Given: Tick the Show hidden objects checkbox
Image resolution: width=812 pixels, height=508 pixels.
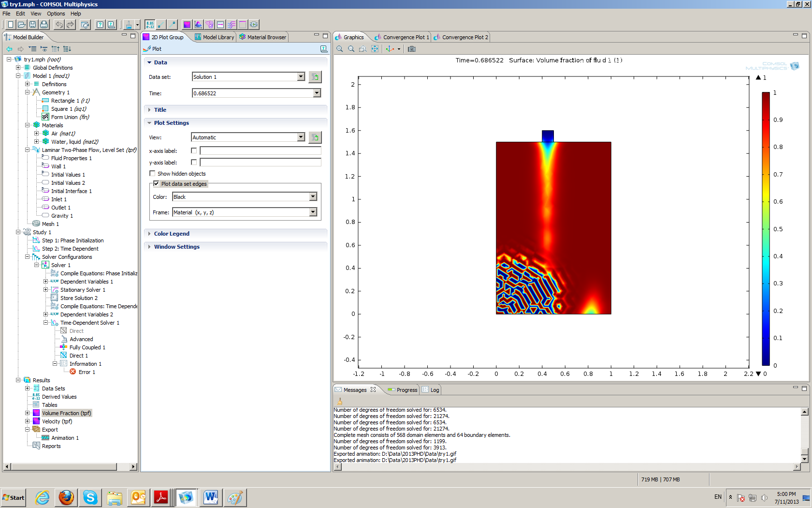Looking at the screenshot, I should [152, 174].
